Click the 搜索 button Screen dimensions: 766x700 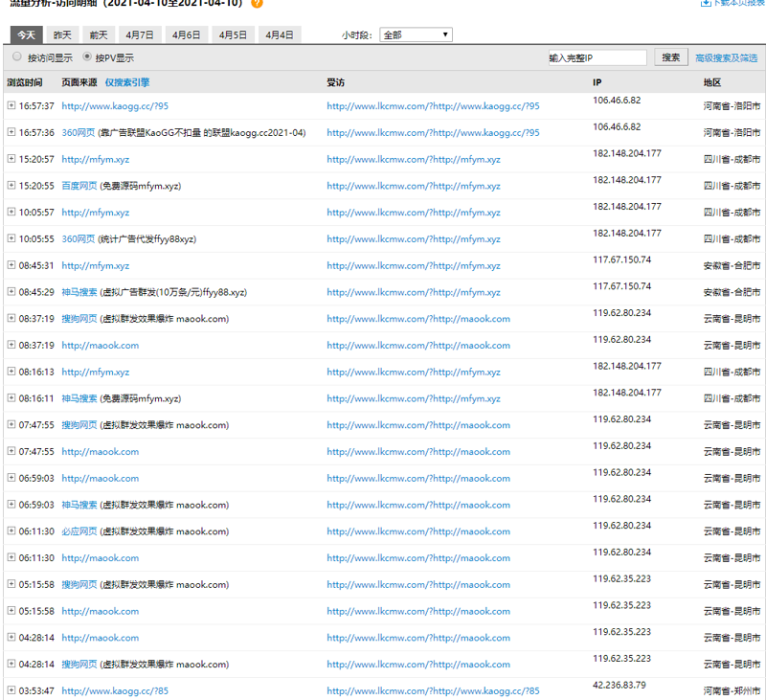click(x=671, y=57)
